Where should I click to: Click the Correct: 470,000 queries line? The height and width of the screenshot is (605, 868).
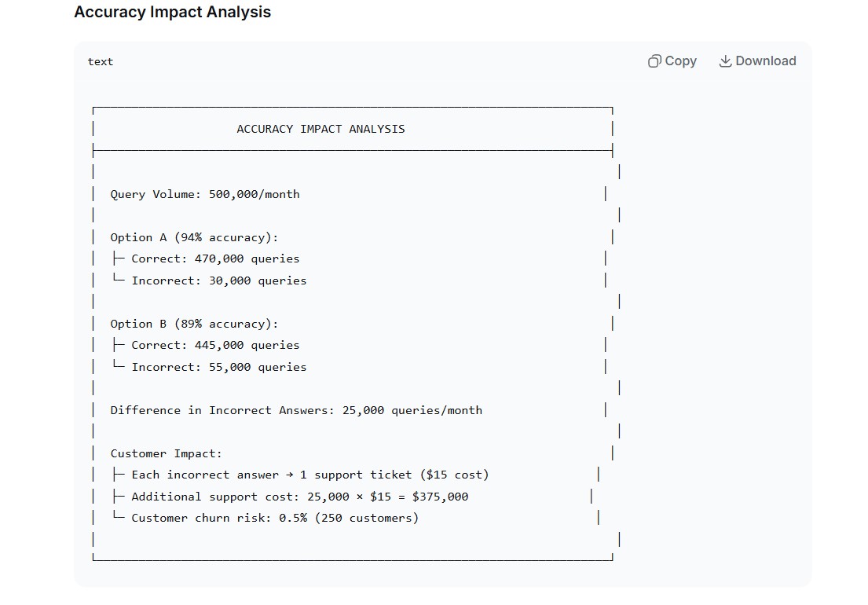(x=214, y=258)
